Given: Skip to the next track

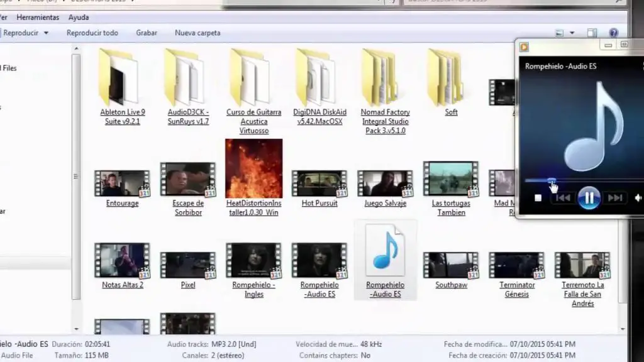Looking at the screenshot, I should [615, 198].
